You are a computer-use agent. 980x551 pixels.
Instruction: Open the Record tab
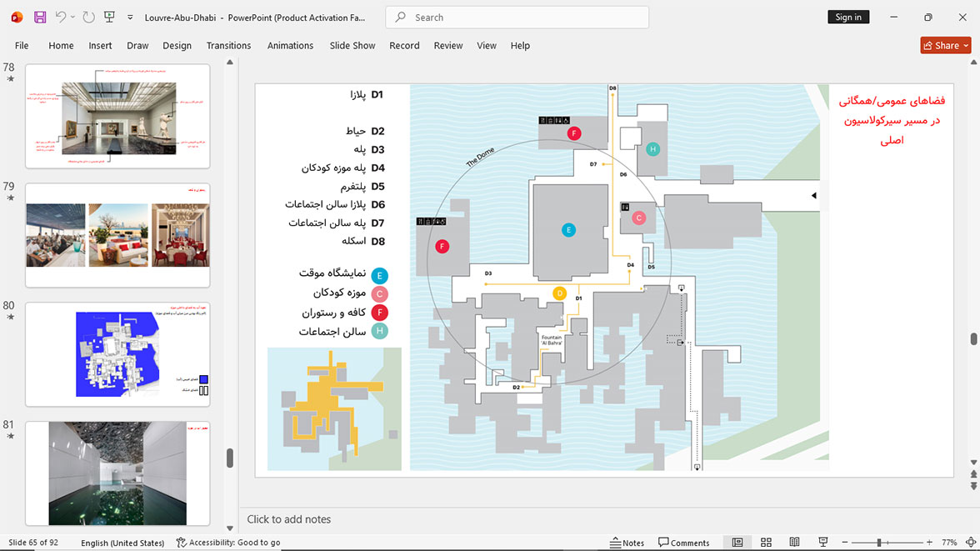[x=404, y=46]
